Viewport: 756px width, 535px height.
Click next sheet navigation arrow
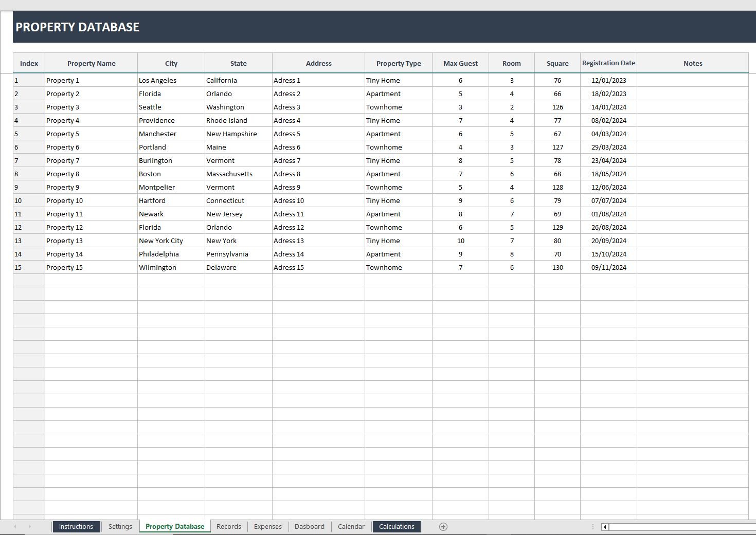[x=29, y=527]
